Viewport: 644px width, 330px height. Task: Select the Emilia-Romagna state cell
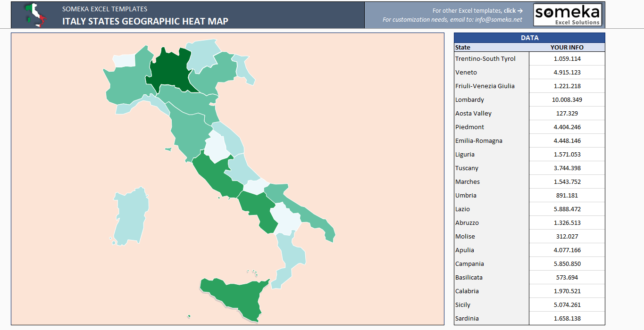pyautogui.click(x=492, y=140)
